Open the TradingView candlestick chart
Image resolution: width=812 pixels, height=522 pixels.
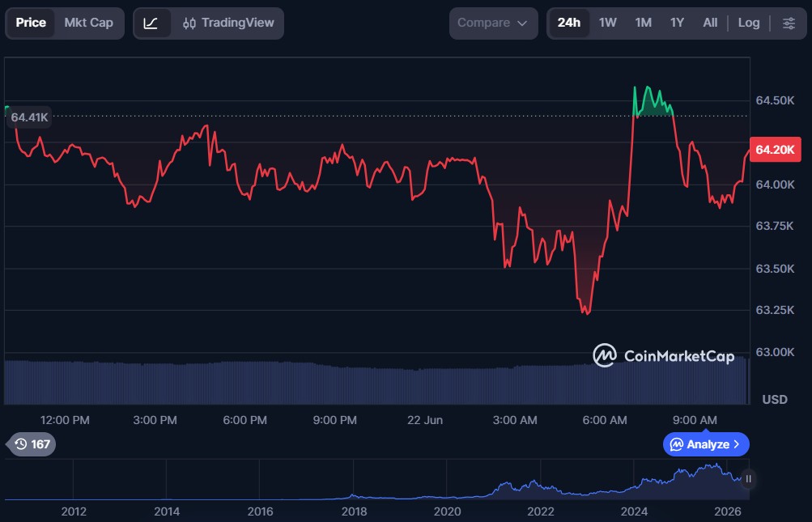click(x=228, y=23)
